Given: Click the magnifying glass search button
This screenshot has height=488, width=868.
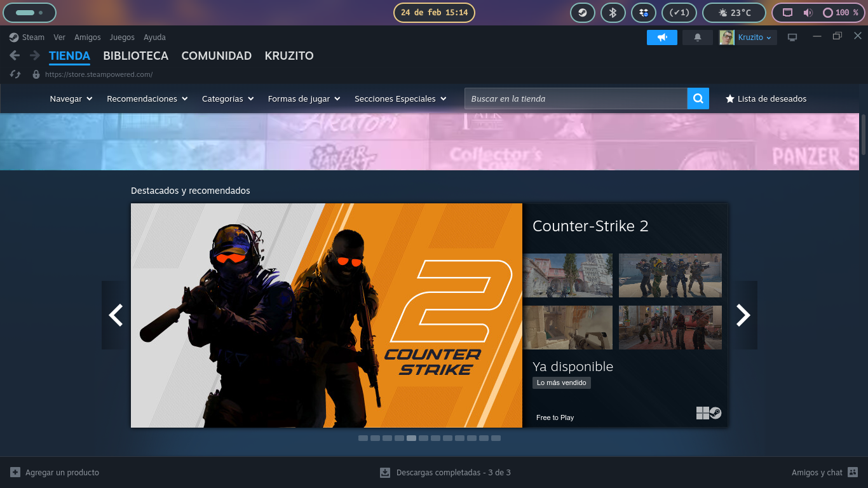Looking at the screenshot, I should click(x=698, y=98).
